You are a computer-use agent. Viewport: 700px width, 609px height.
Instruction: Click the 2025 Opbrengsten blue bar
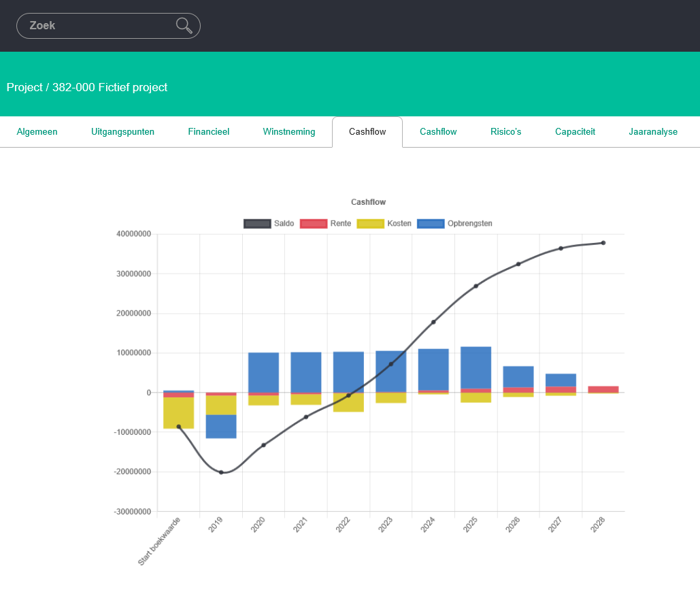pyautogui.click(x=476, y=367)
